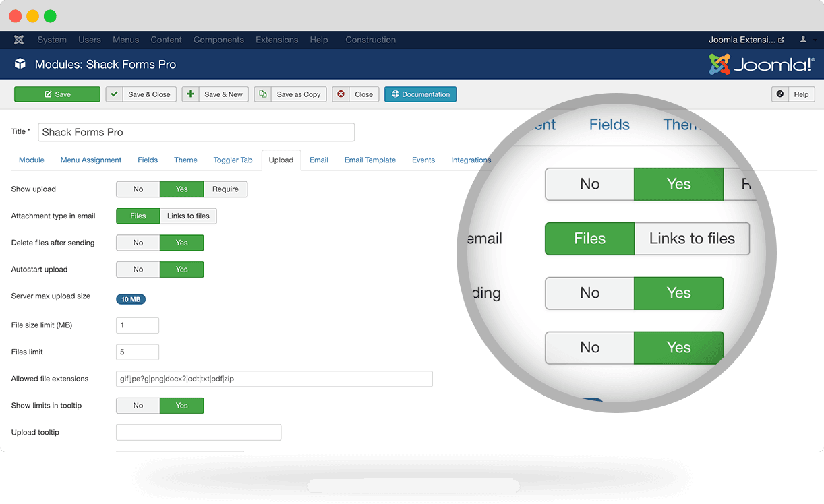Click the question mark Help icon
Image resolution: width=824 pixels, height=504 pixels.
tap(780, 94)
